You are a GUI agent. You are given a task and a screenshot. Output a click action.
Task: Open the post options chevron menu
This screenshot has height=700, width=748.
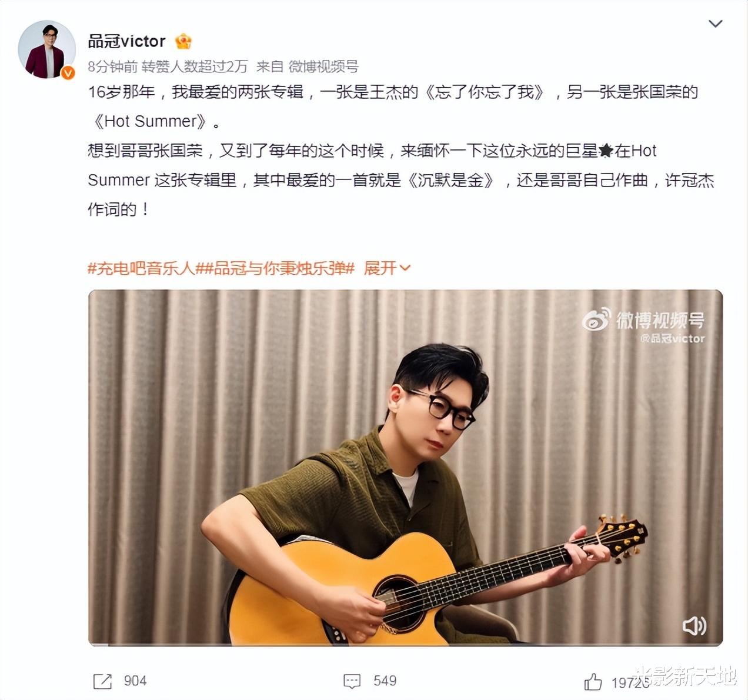pos(715,24)
